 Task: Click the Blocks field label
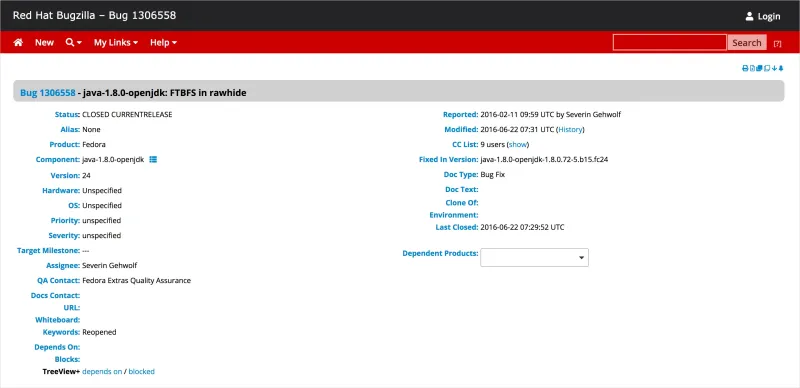tap(67, 359)
